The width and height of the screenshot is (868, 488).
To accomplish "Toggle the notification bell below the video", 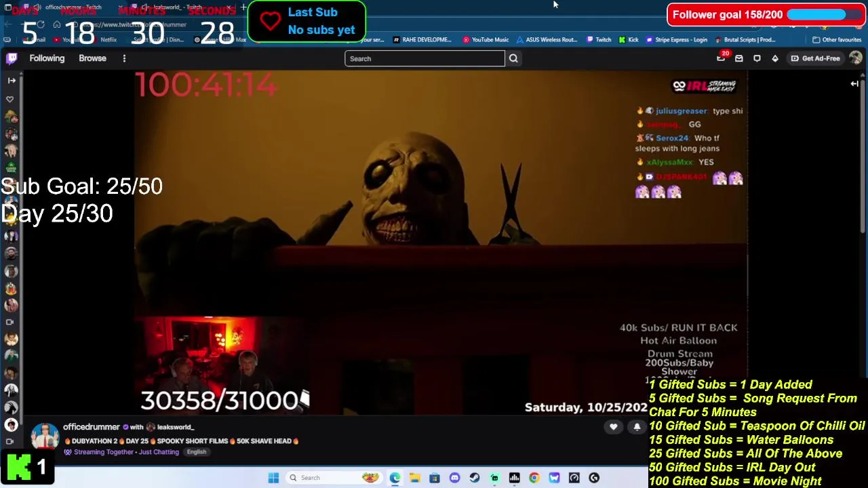I will pos(637,427).
